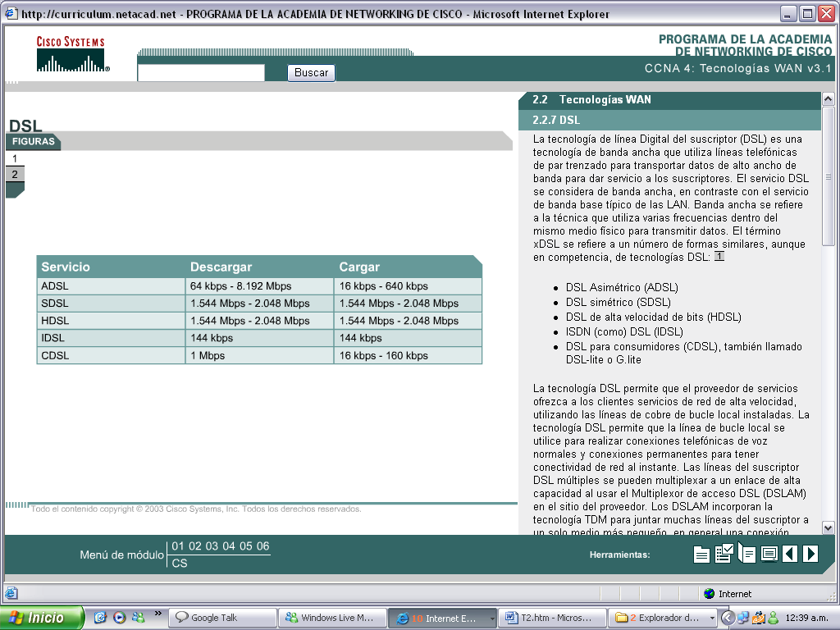Open Internet Explorer group dropdown arrow
The image size is (840, 630).
pos(492,619)
